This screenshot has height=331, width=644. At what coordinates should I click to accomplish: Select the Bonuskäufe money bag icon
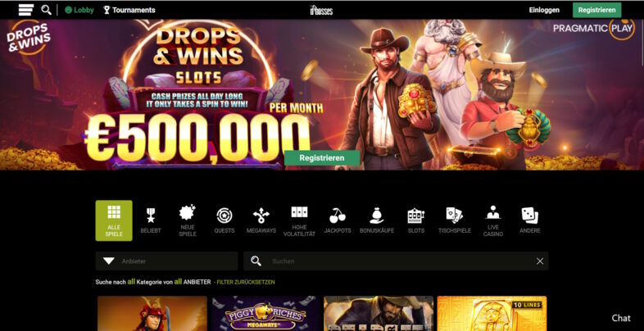[x=377, y=215]
